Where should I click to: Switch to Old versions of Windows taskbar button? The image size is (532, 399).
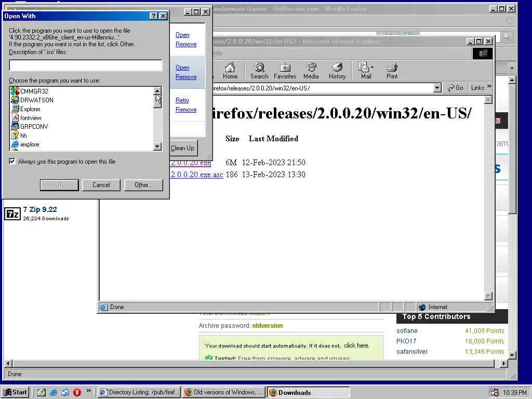tap(224, 392)
